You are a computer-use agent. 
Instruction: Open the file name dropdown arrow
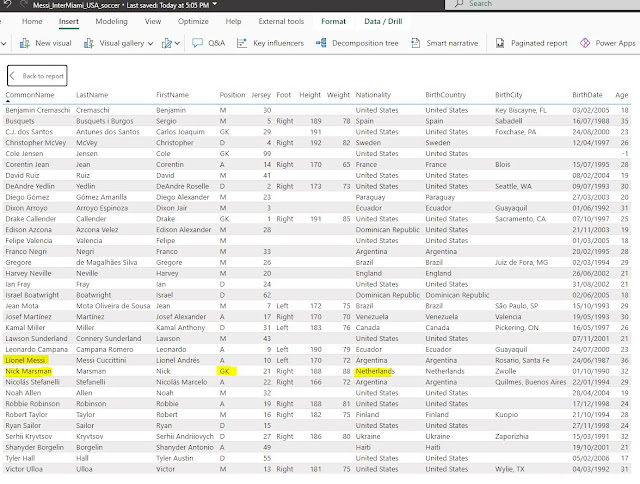(215, 4)
